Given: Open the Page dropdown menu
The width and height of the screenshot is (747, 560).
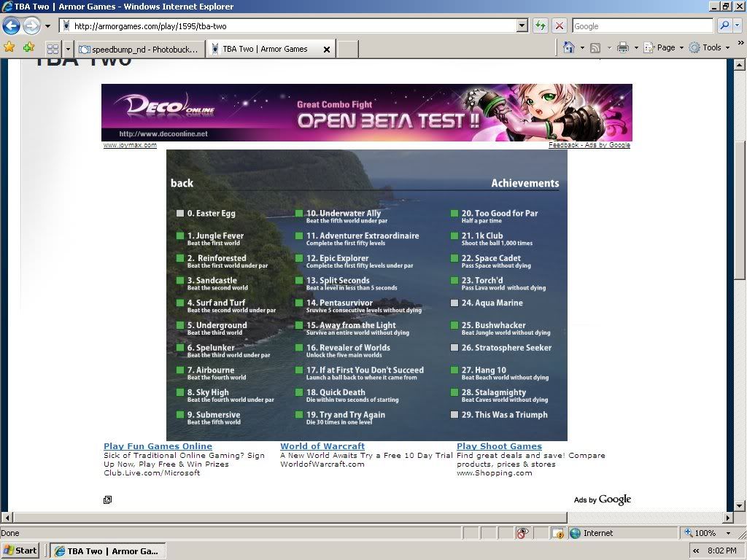Looking at the screenshot, I should click(670, 47).
